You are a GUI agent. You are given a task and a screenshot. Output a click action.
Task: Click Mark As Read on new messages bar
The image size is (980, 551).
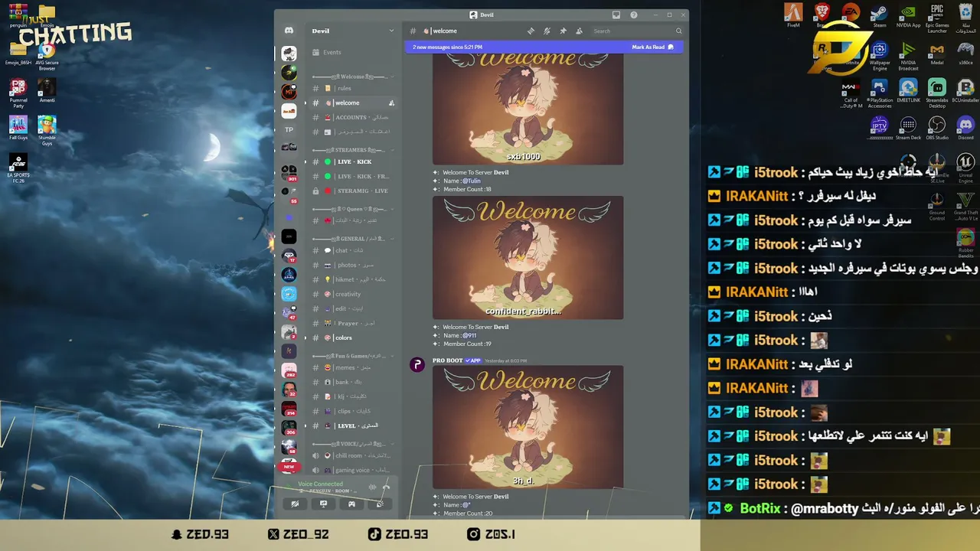pyautogui.click(x=653, y=47)
